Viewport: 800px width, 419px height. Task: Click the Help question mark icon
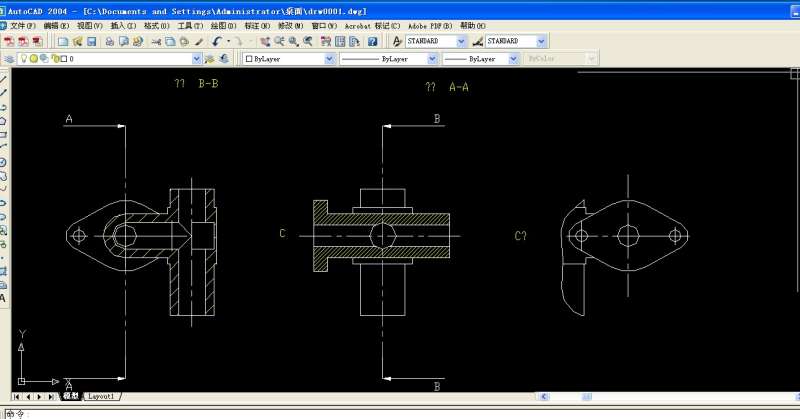[372, 42]
